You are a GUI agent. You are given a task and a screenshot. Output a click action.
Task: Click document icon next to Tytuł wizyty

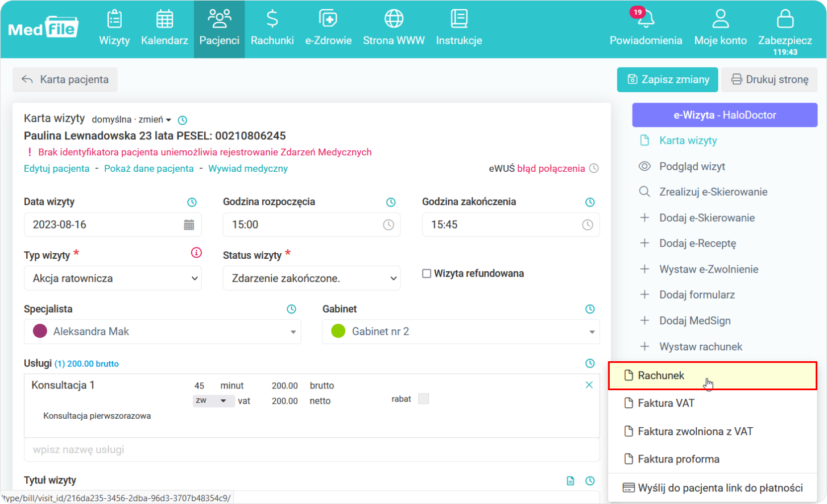point(570,481)
